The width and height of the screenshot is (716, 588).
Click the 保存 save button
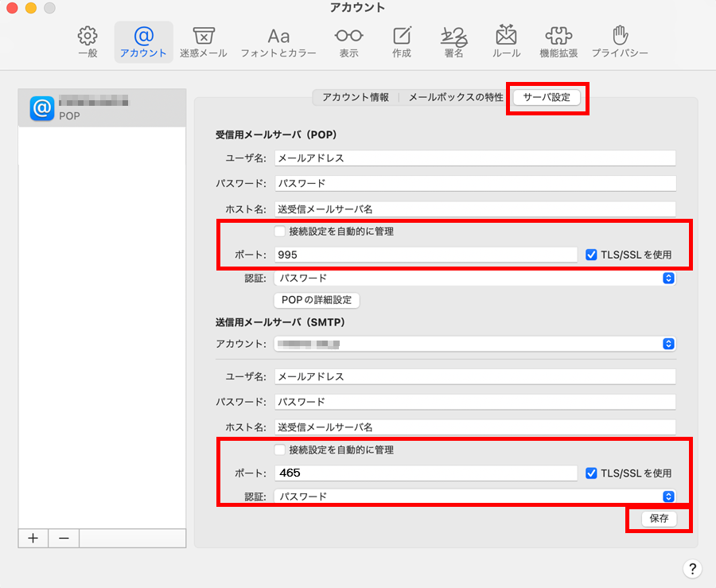(659, 518)
